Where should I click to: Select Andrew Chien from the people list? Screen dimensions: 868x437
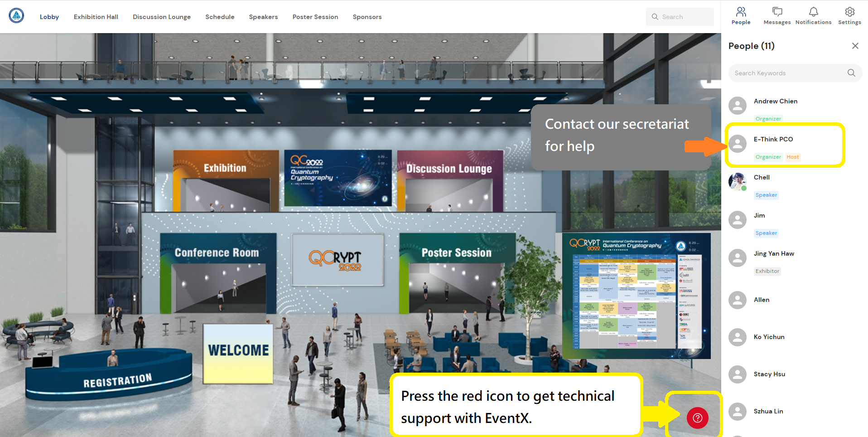775,101
